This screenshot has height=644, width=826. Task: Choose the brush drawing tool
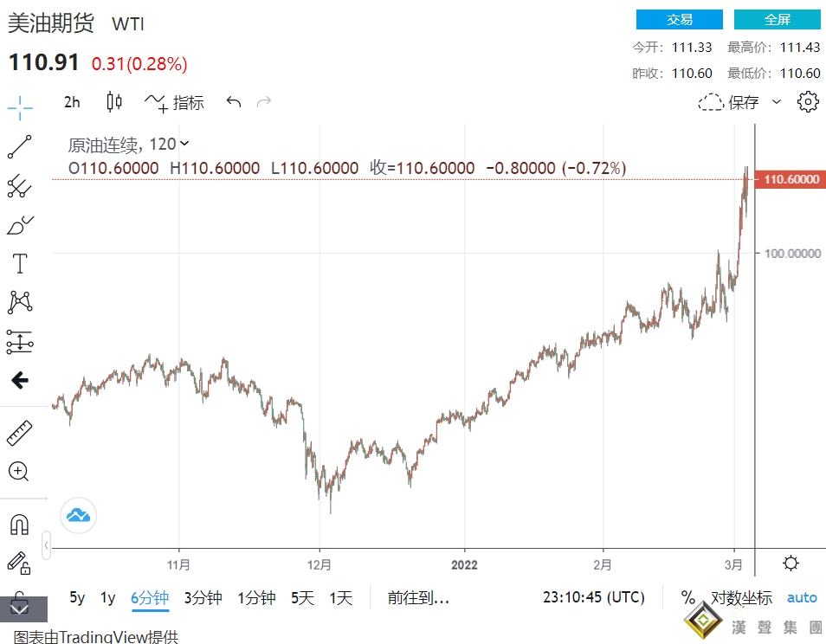[20, 225]
